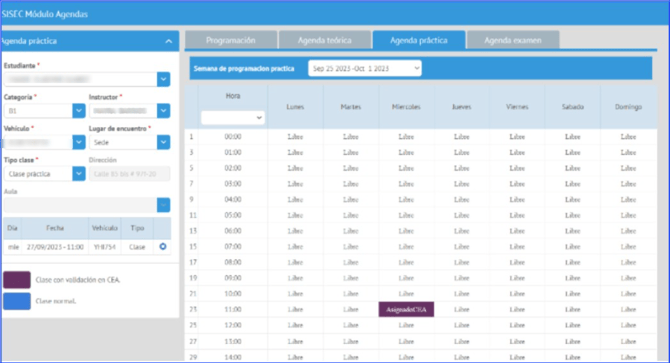Image resolution: width=670 pixels, height=363 pixels.
Task: Select Libre slot at 08:00 Martes
Action: 351,262
